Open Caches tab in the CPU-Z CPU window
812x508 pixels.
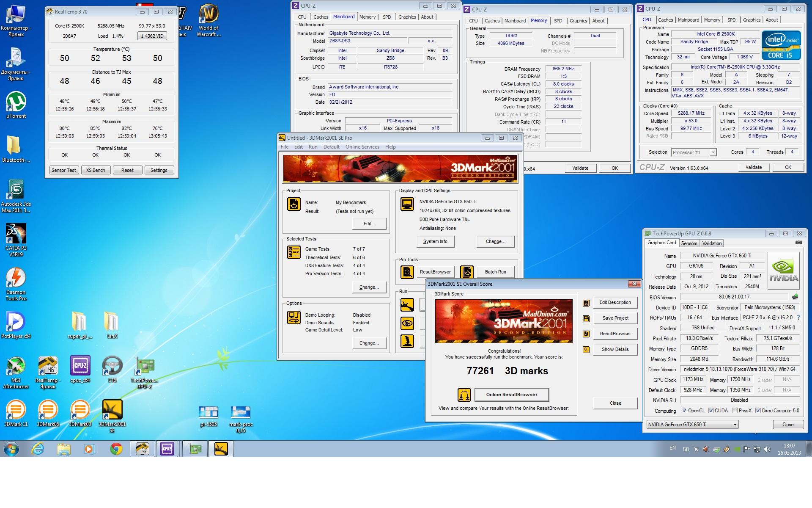click(665, 20)
